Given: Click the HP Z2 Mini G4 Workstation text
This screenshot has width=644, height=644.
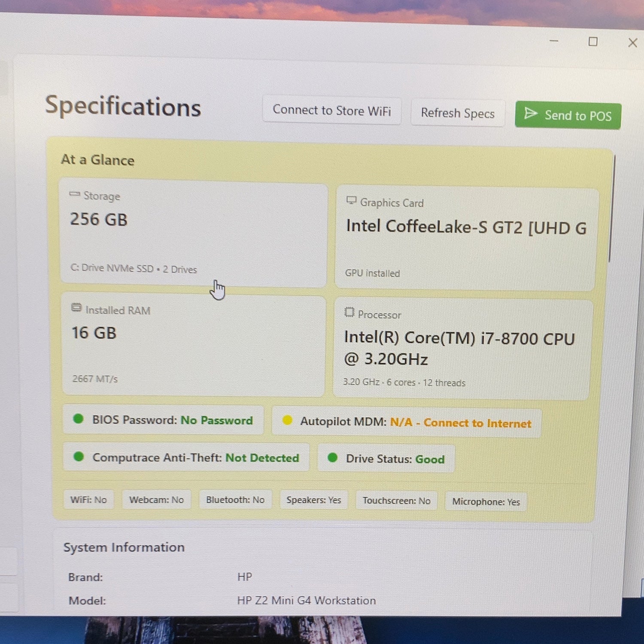Looking at the screenshot, I should pyautogui.click(x=307, y=600).
